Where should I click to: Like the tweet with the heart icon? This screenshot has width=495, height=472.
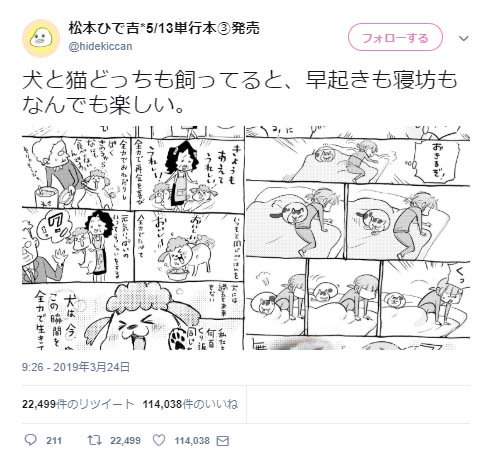(159, 441)
